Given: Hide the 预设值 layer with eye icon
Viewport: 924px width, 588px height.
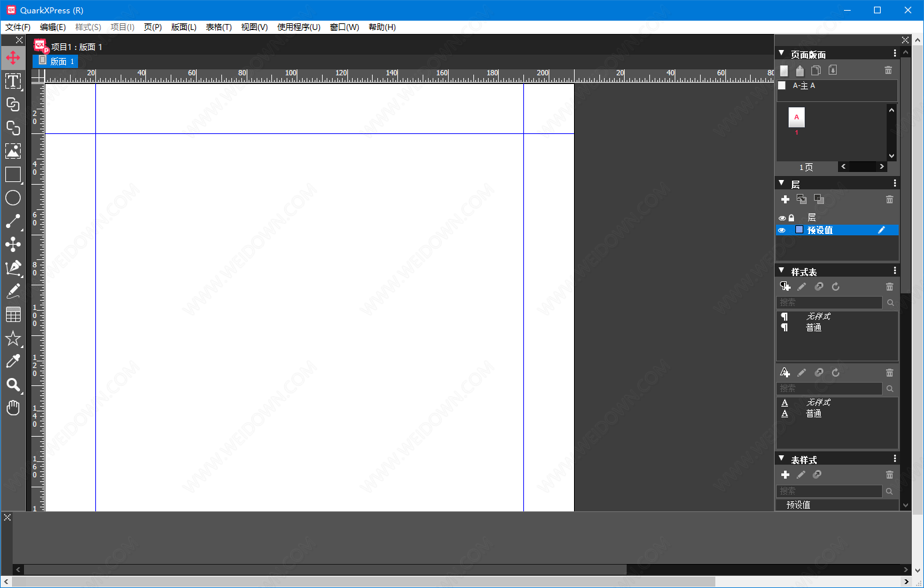Looking at the screenshot, I should point(782,230).
